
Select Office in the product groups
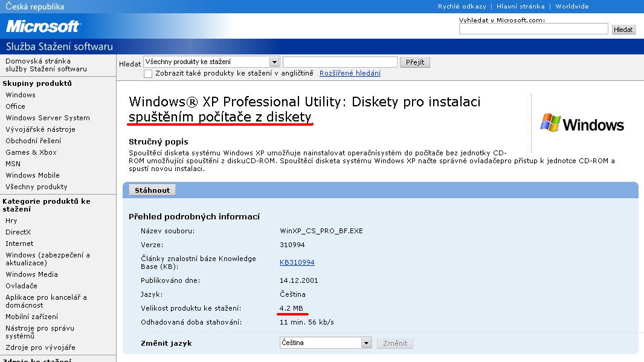pos(15,106)
